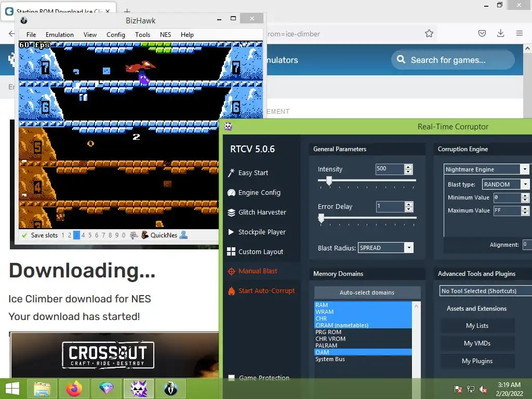Click the Maximum Value spinner arrows
The image size is (532, 399).
click(x=525, y=210)
